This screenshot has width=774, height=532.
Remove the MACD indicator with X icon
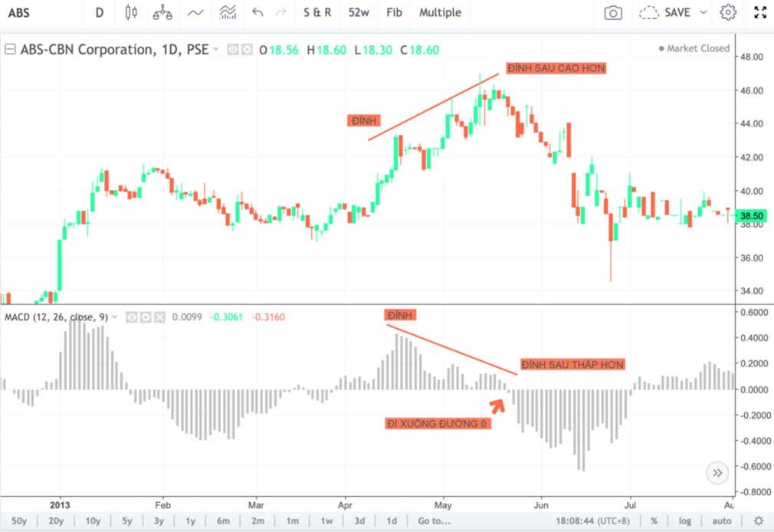161,317
